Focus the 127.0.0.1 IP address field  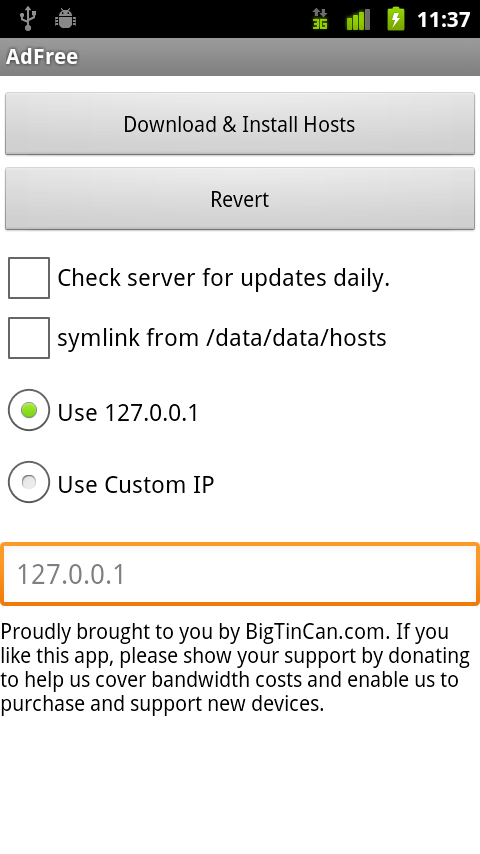pos(240,574)
